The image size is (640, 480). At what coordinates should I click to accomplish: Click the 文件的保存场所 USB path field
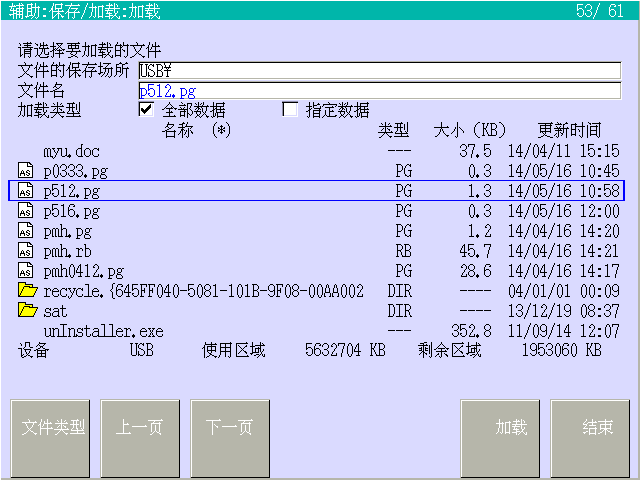click(380, 70)
